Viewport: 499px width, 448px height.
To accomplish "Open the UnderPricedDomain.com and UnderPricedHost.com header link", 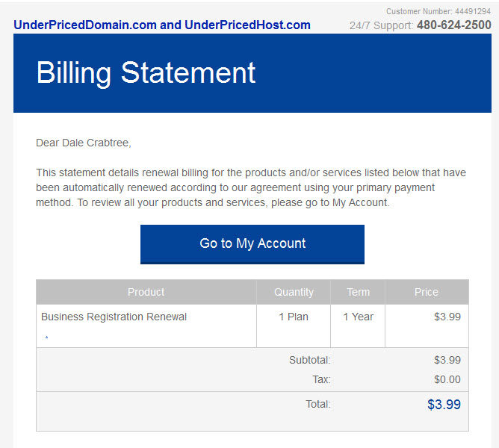I will [x=162, y=25].
